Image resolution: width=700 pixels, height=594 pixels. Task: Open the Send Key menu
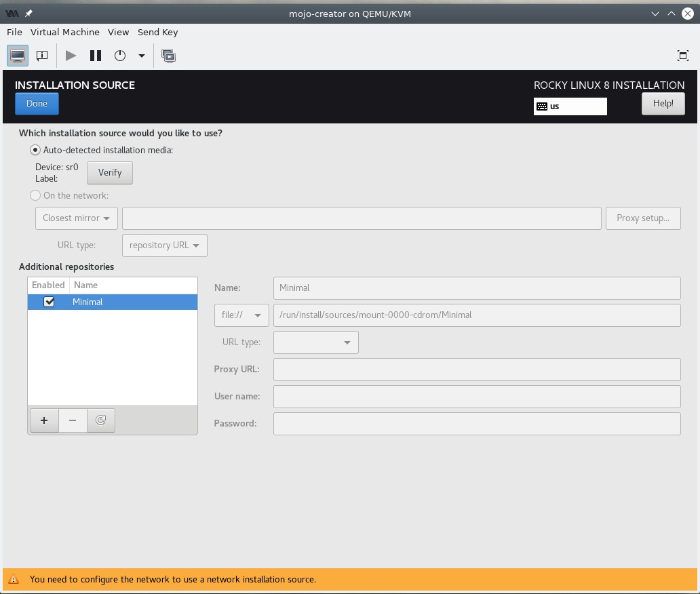point(157,32)
